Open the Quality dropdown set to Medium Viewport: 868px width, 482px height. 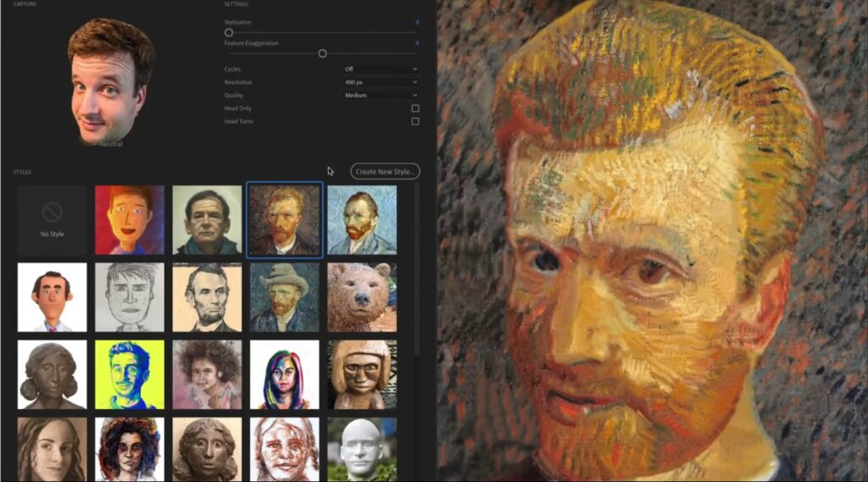click(381, 95)
